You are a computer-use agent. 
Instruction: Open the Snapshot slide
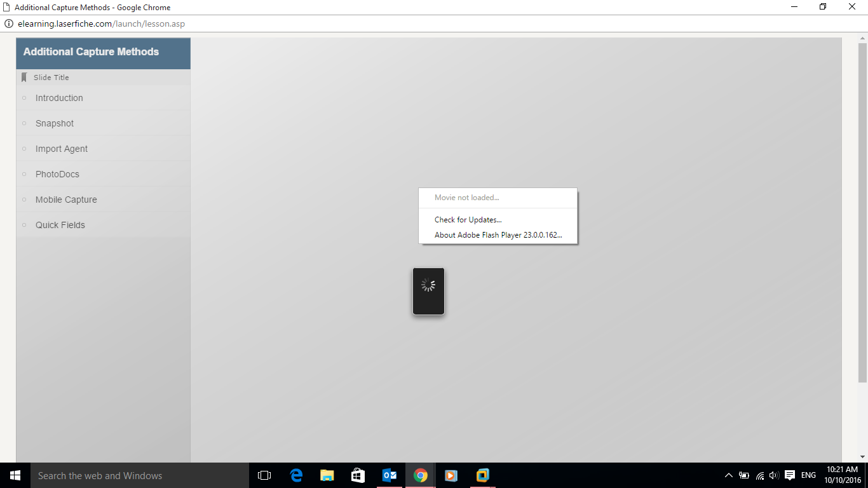pos(103,123)
